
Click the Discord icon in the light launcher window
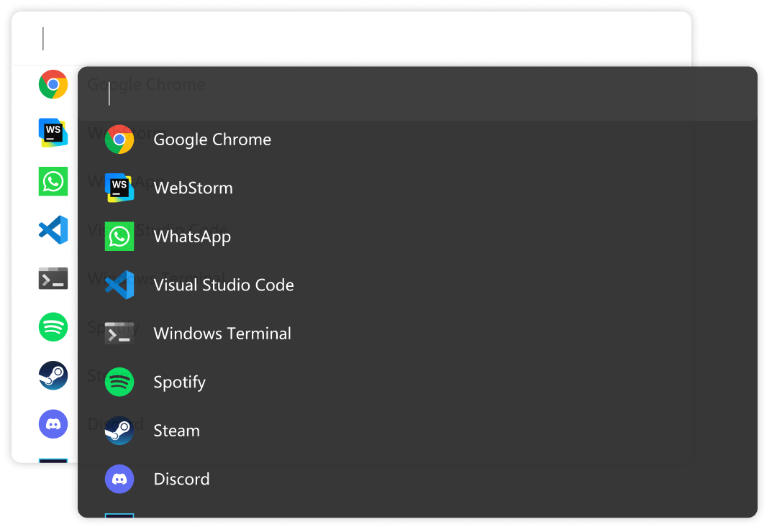[x=53, y=424]
